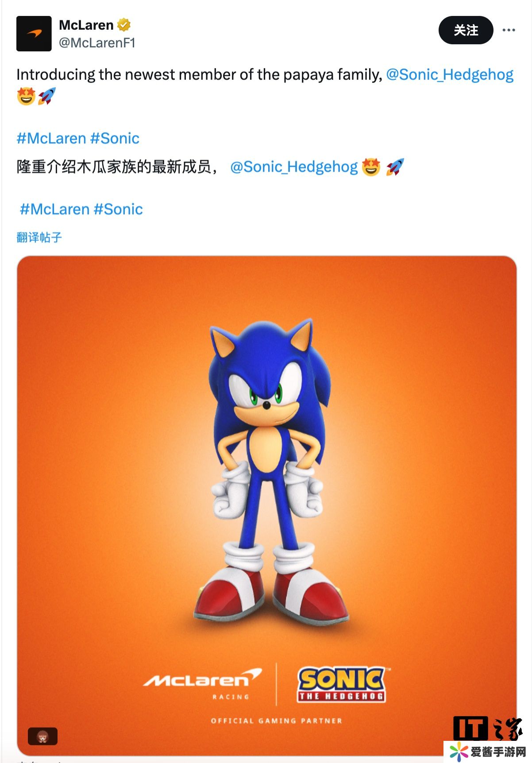
Task: Click the 爱酱手游网 watermark logo
Action: tap(488, 752)
